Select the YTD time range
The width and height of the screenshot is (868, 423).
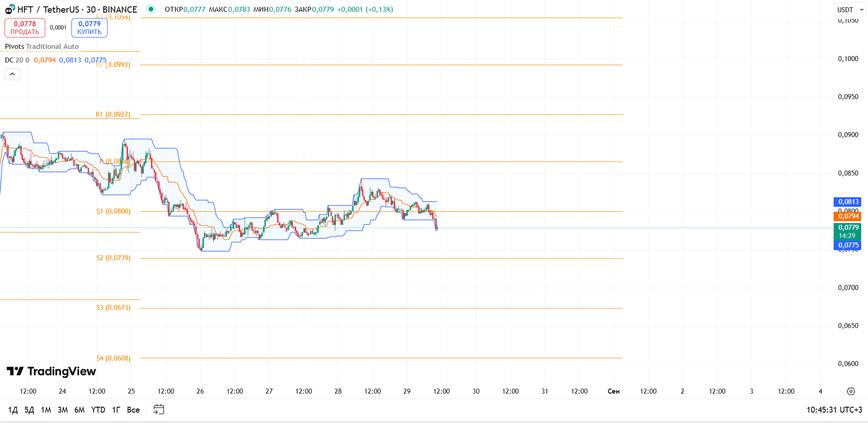98,410
